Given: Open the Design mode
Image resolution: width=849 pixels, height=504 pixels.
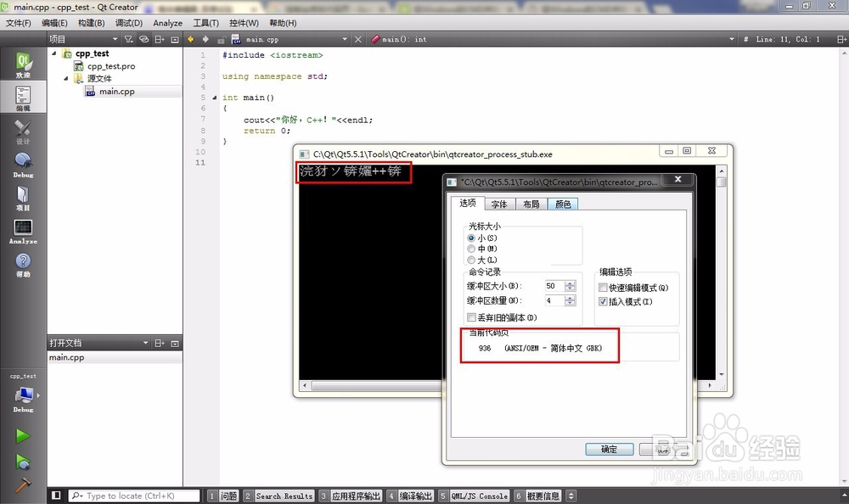Looking at the screenshot, I should click(23, 132).
